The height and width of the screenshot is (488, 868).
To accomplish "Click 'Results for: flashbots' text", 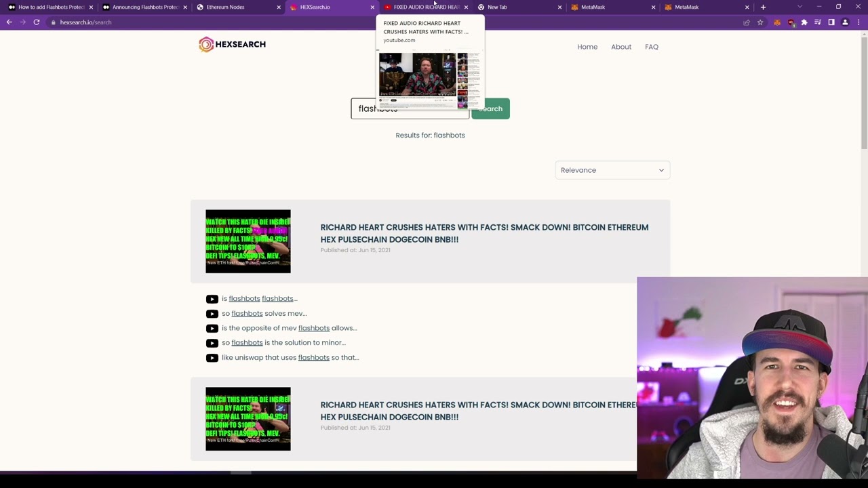I will pyautogui.click(x=430, y=136).
